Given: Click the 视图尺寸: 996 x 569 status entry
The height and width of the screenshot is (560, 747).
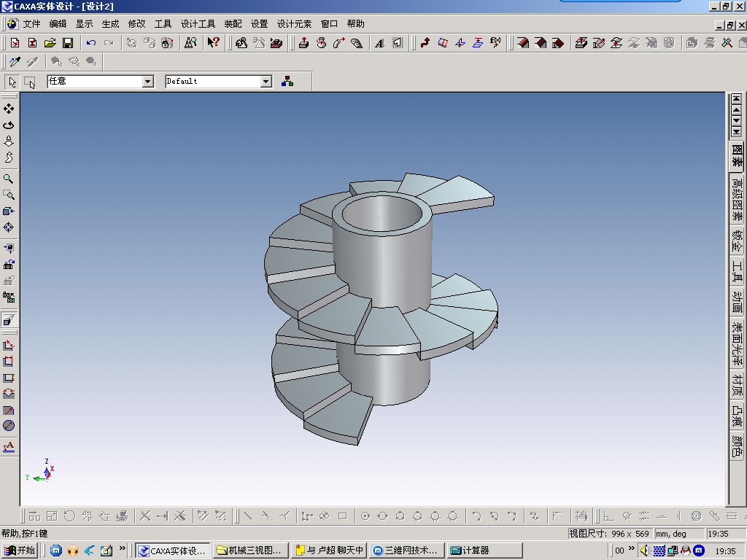Looking at the screenshot, I should (609, 534).
